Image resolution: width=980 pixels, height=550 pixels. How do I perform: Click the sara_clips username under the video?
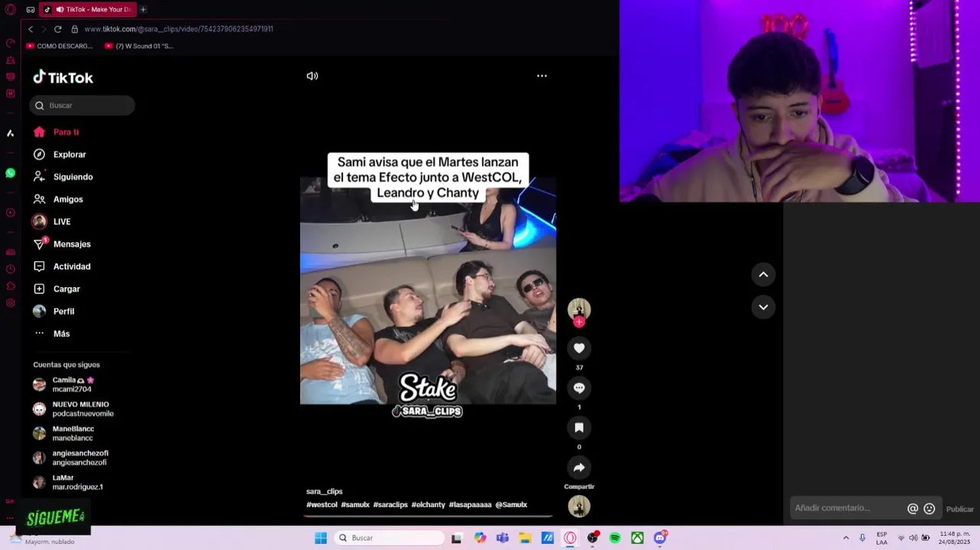(325, 491)
